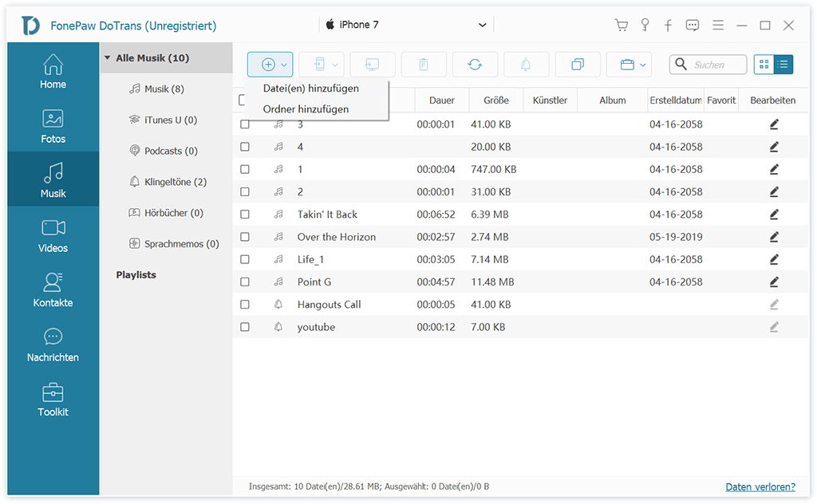
Task: Click the Hangouts Call ringtone name
Action: (x=329, y=305)
